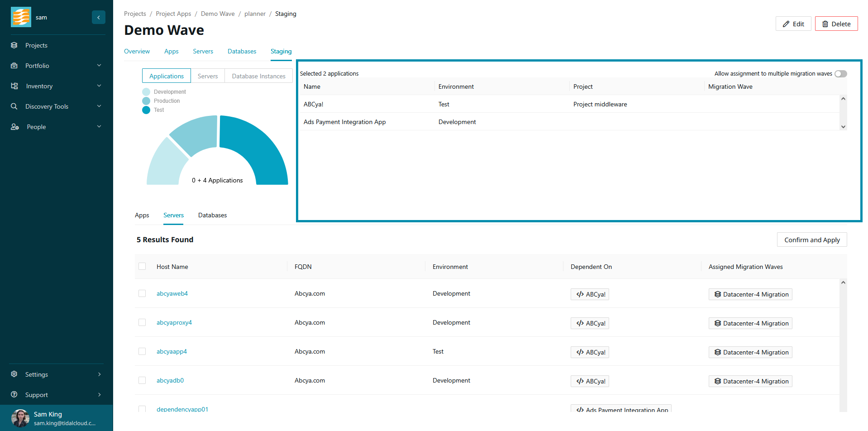868x431 pixels.
Task: Expand the Inventory menu chevron
Action: point(99,86)
